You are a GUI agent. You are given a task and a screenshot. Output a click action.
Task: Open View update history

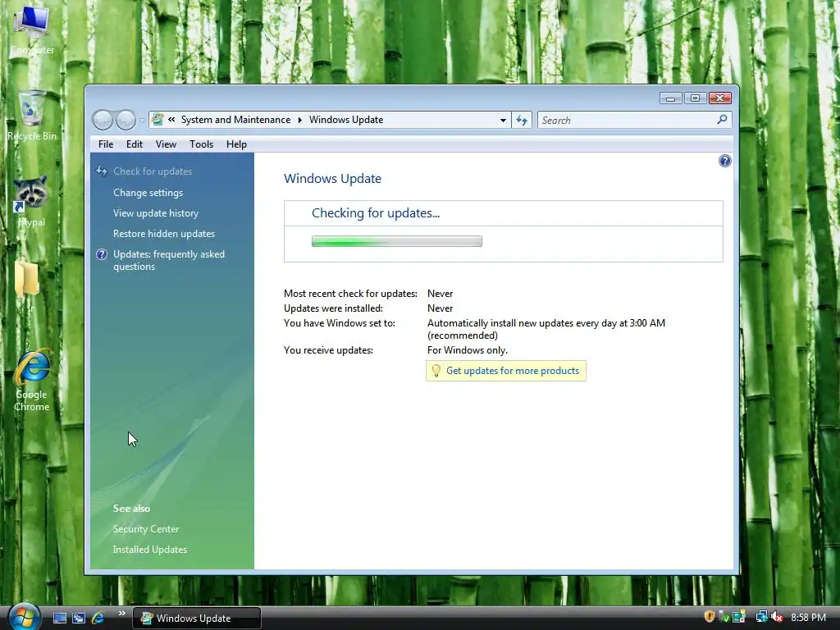[x=156, y=213]
